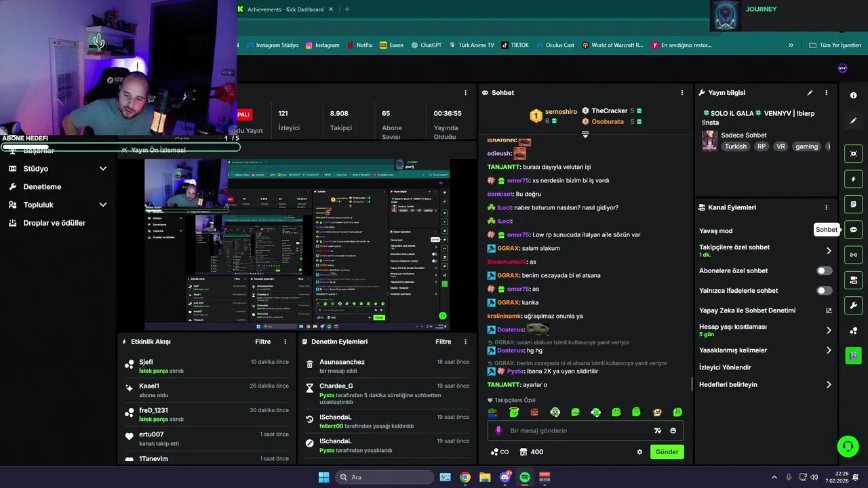
Task: Click the Turkish stream tag
Action: [735, 146]
